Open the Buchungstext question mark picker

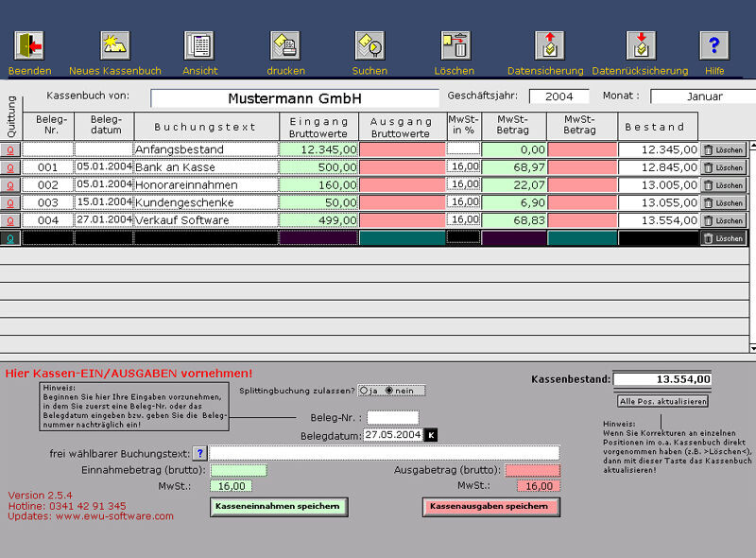click(x=199, y=453)
